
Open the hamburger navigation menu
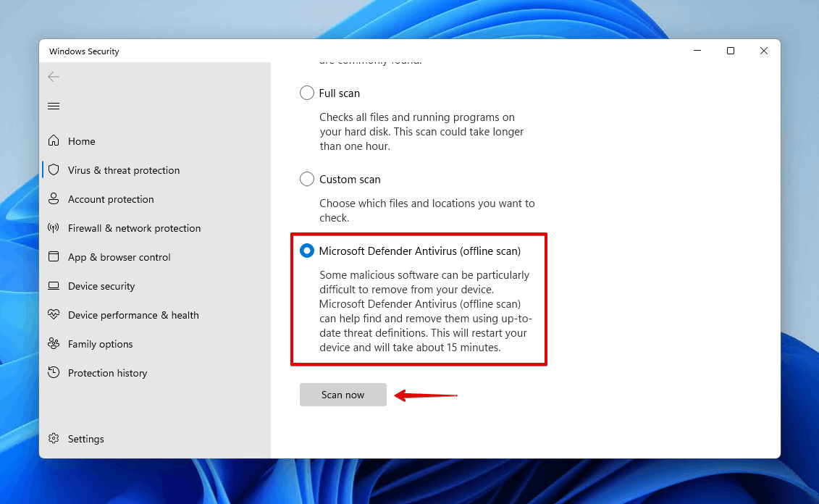(x=54, y=106)
